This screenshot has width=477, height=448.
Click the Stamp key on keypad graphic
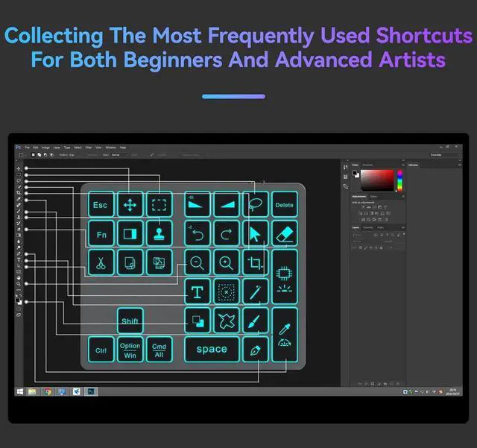(x=159, y=234)
